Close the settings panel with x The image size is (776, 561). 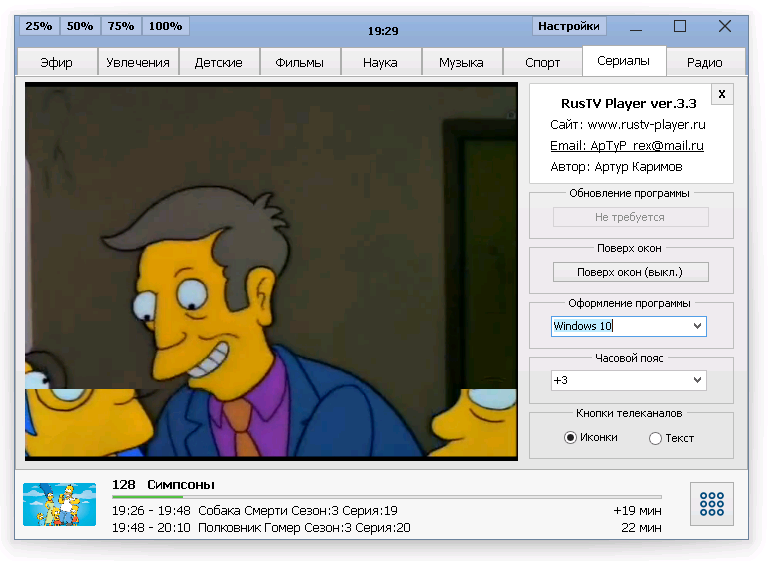click(x=722, y=94)
